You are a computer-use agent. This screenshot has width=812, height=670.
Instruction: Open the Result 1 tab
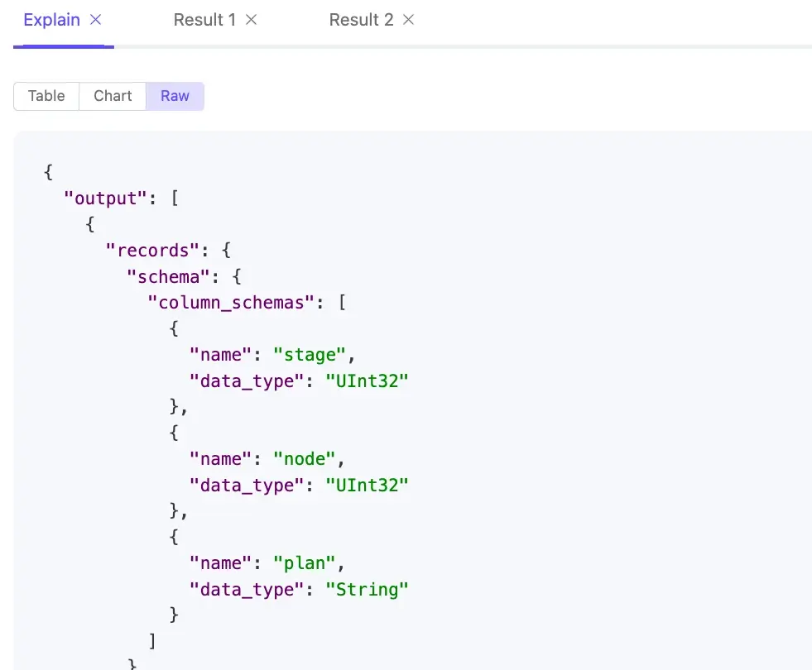click(x=204, y=20)
